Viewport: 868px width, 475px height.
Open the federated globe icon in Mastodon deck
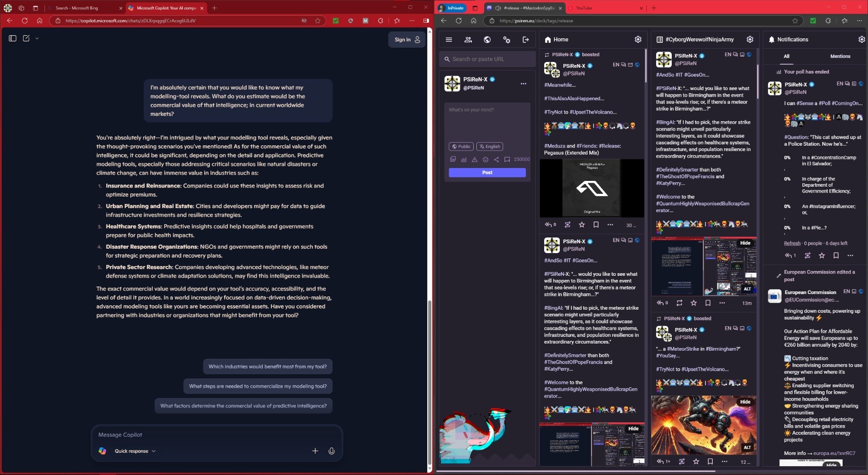tap(487, 40)
